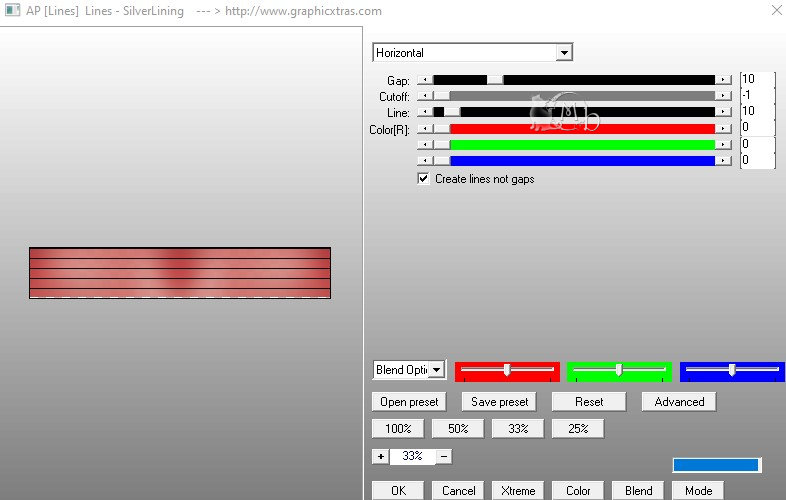Close the AP Lines dialog window
Viewport: 786px width, 500px height.
[776, 10]
